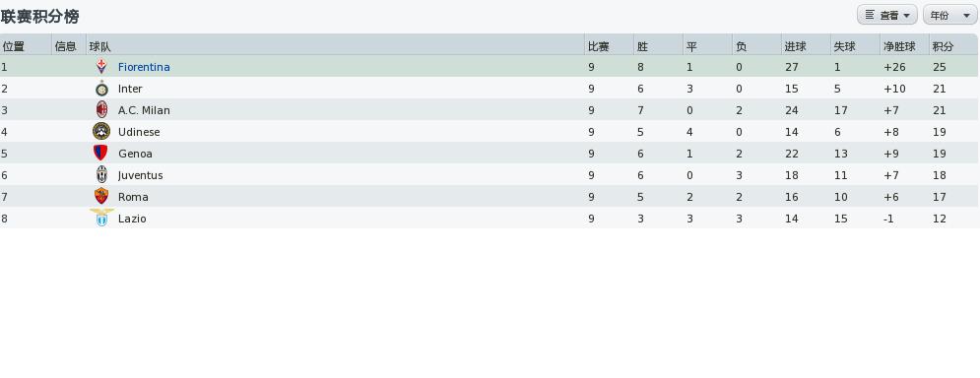The height and width of the screenshot is (378, 980).
Task: Select the Lazio team name
Action: click(x=132, y=219)
